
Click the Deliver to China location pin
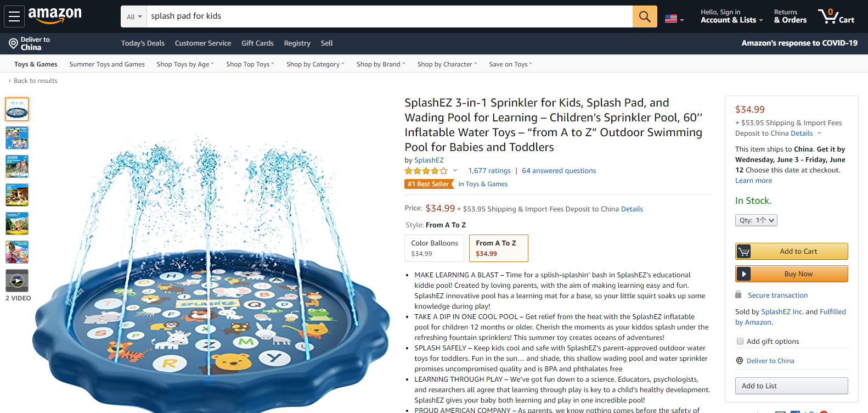[x=13, y=43]
